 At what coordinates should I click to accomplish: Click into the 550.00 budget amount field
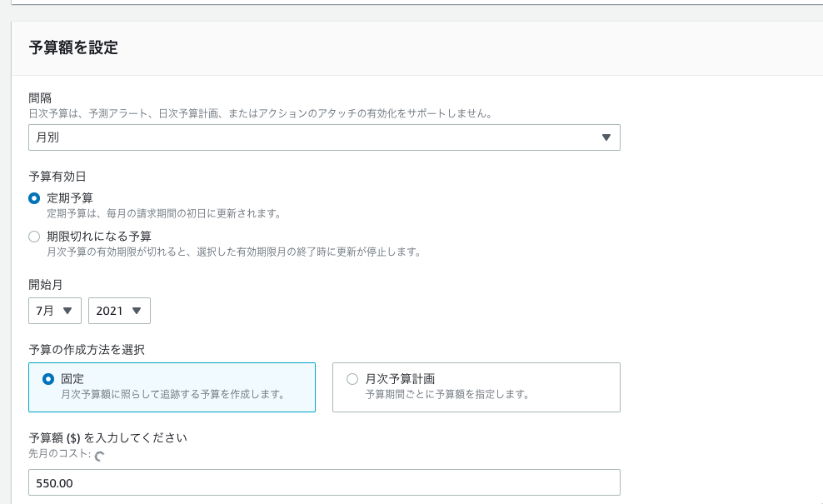tap(324, 482)
